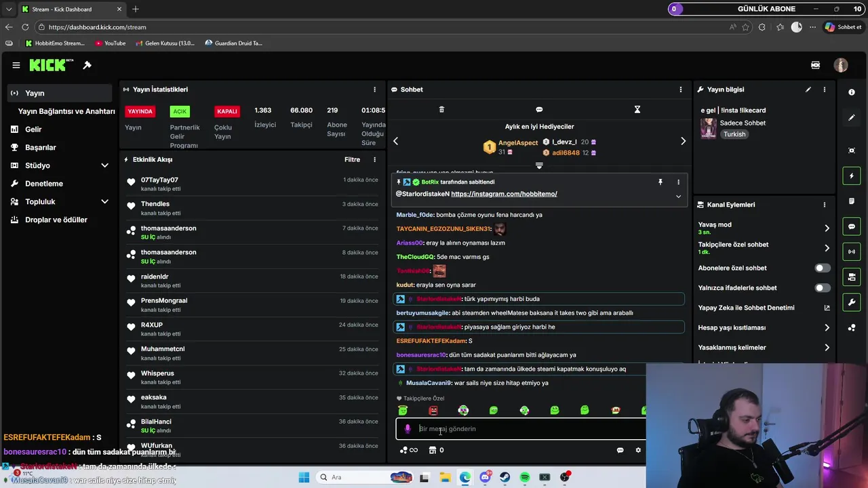Click the purple microphone icon in message box
The height and width of the screenshot is (488, 868).
408,428
